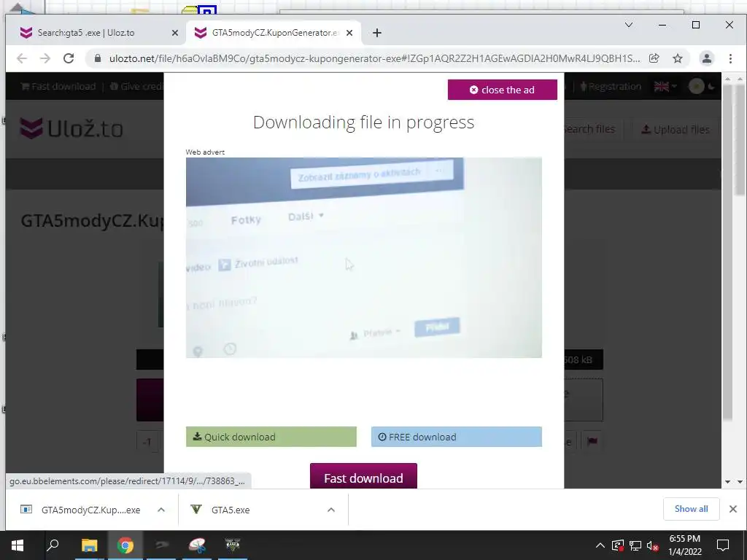747x560 pixels.
Task: Click the web advert video
Action: point(363,257)
